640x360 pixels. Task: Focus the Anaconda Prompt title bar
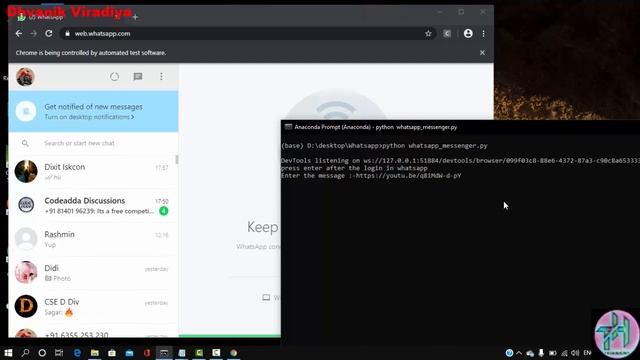[x=460, y=127]
